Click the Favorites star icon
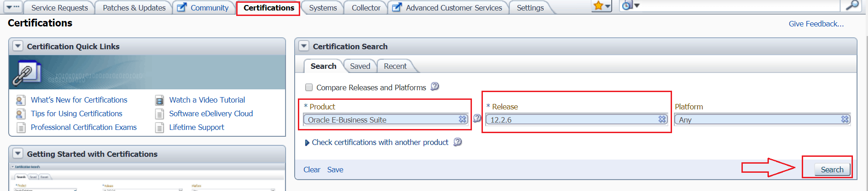This screenshot has height=191, width=868. point(598,6)
